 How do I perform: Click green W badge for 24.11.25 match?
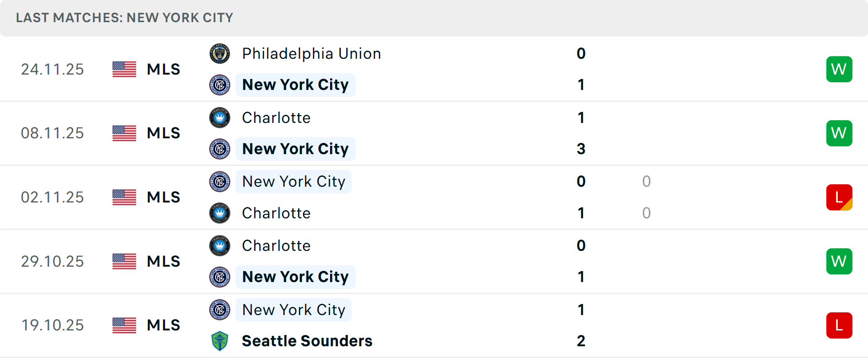(839, 69)
